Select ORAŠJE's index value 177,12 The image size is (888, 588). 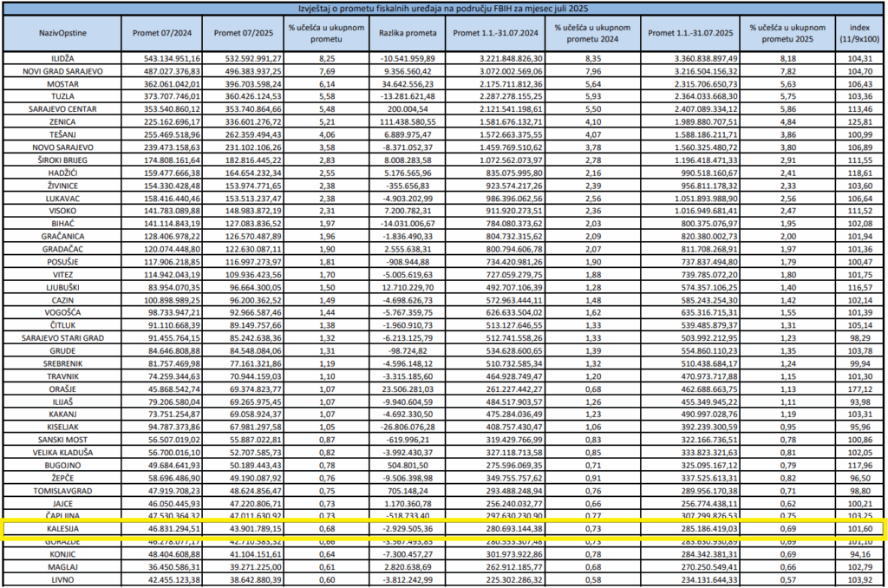click(862, 389)
